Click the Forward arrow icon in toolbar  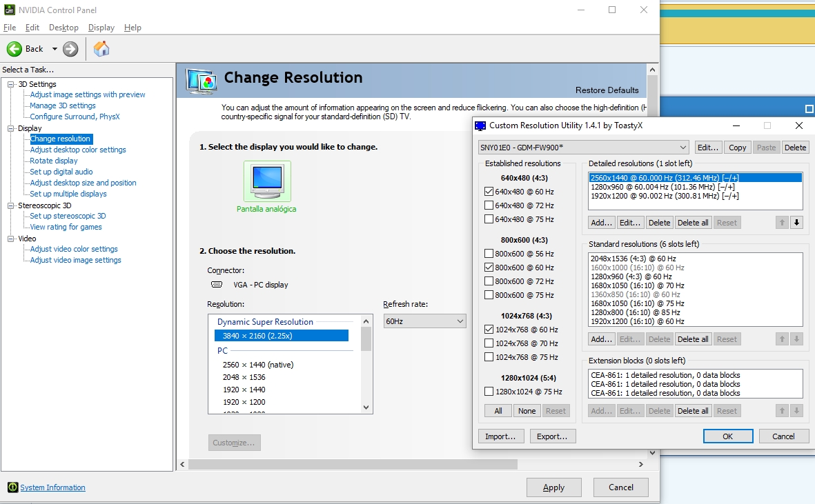[x=70, y=49]
